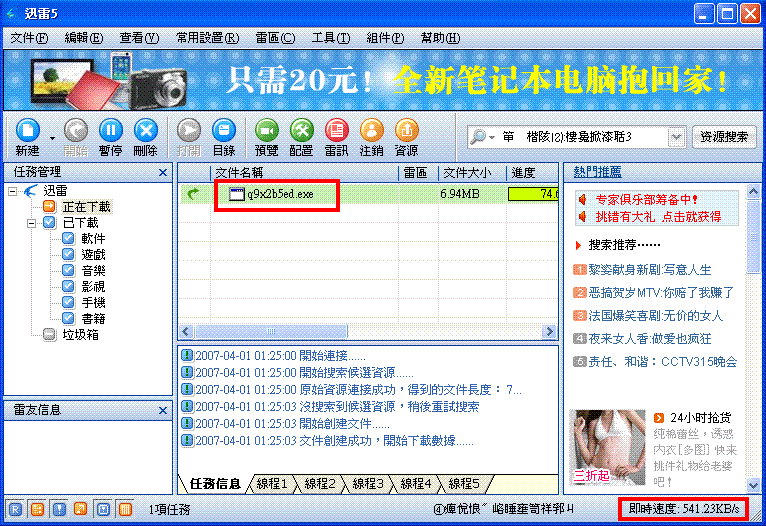The width and height of the screenshot is (766, 526).
Task: Open the 查看(V) menu
Action: click(x=139, y=38)
